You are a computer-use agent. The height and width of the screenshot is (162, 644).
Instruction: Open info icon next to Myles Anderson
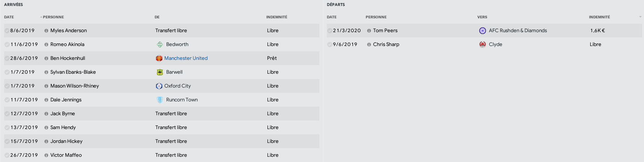coord(46,31)
